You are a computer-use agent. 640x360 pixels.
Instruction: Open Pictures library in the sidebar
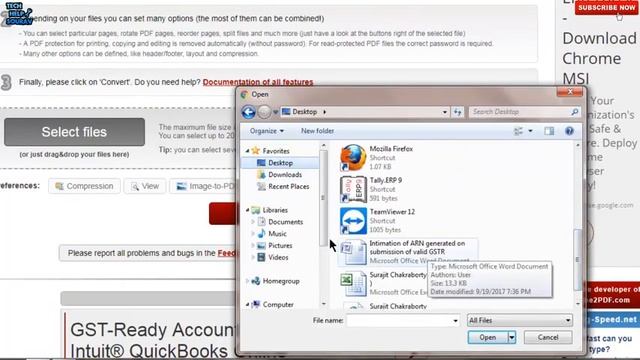[x=280, y=246]
